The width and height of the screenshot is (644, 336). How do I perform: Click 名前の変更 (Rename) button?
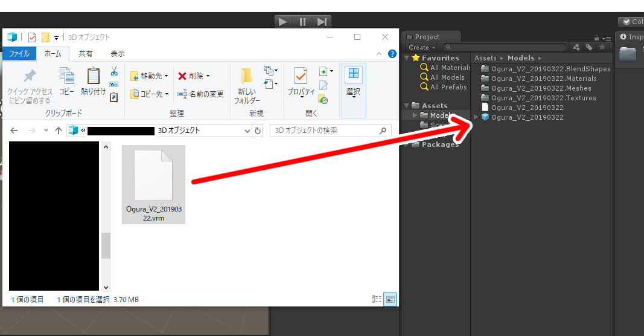coord(200,94)
